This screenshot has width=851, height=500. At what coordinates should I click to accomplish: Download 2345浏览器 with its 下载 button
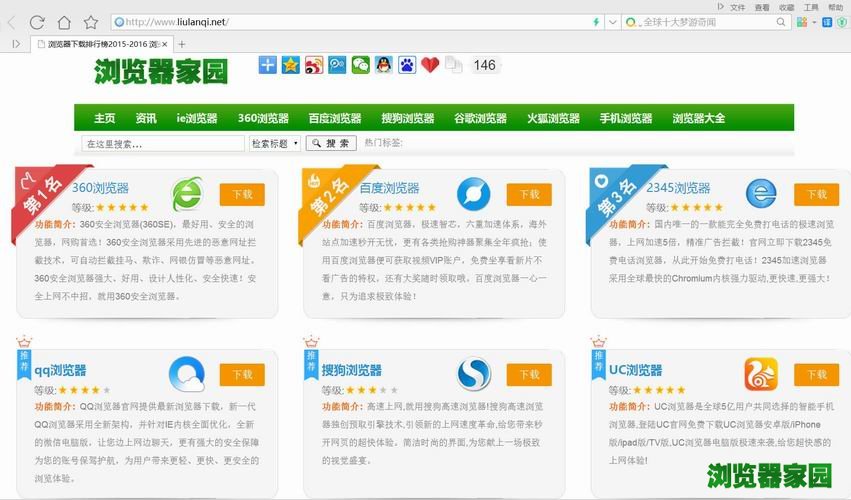point(816,194)
